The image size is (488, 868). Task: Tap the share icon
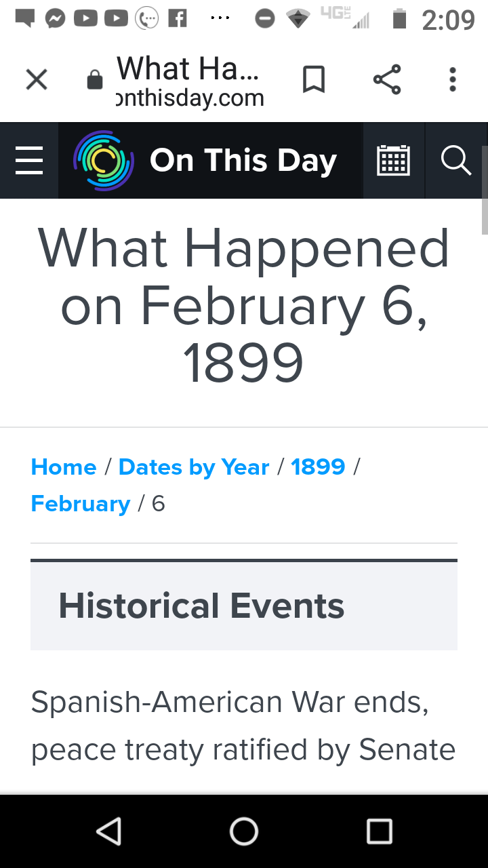pos(387,80)
